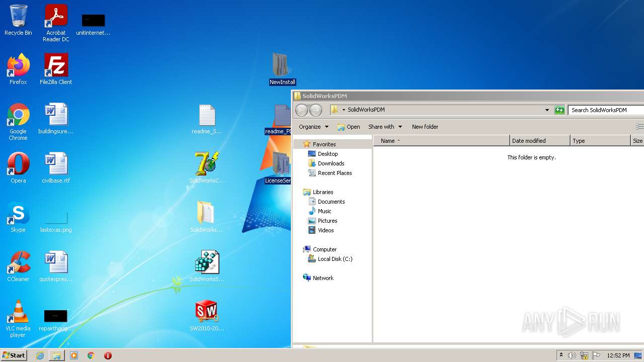Select the LicenseSer desktop item
The image size is (644, 362).
[x=278, y=168]
